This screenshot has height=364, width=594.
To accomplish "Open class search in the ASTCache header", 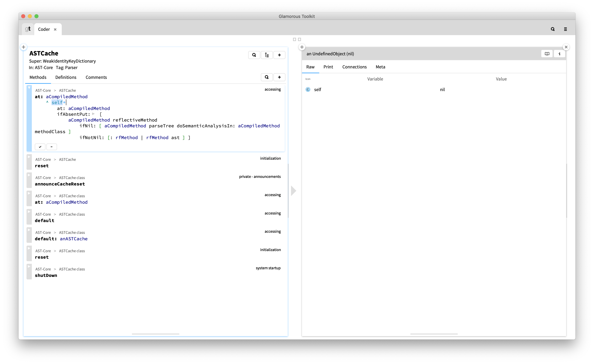I will (254, 55).
